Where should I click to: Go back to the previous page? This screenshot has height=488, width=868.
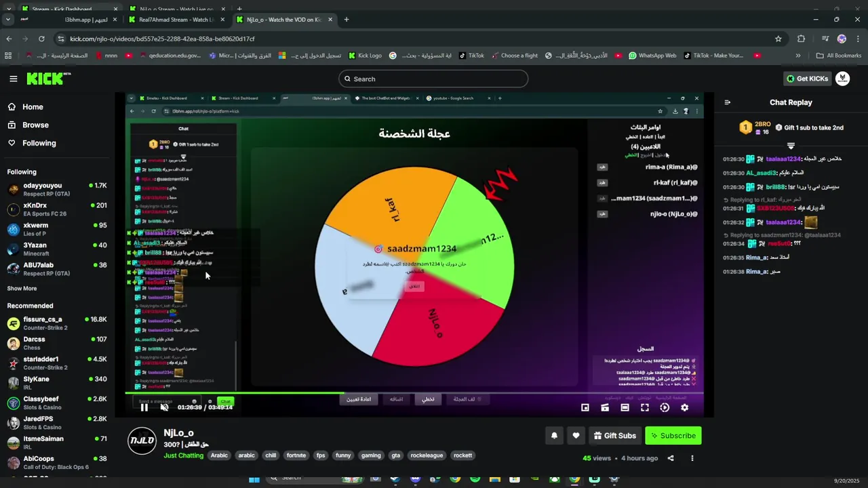9,39
